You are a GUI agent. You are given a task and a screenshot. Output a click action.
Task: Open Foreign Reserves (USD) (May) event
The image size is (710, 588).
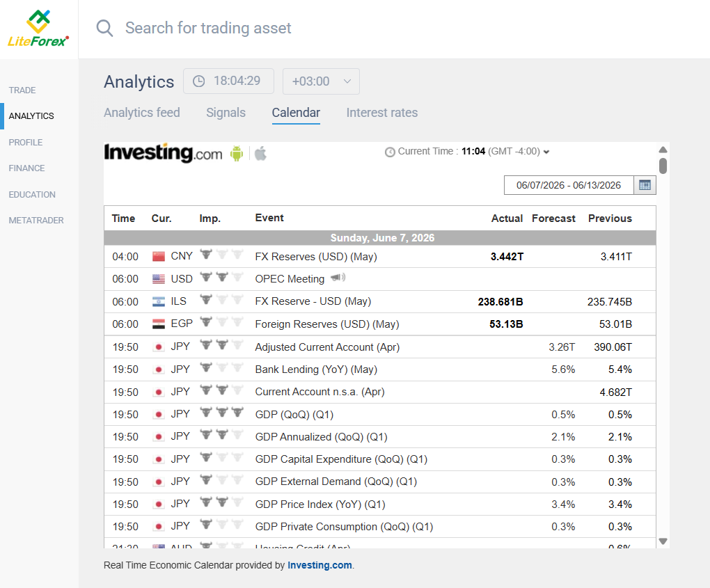coord(327,324)
